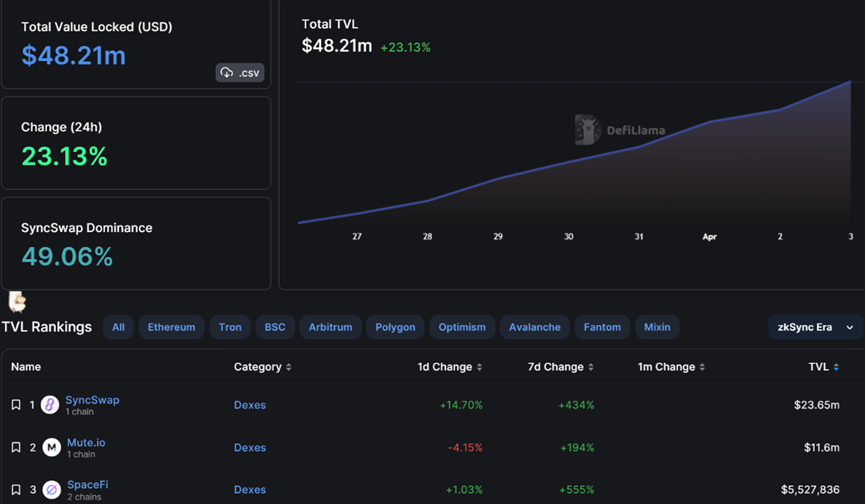Viewport: 865px width, 504px height.
Task: Click SpaceFi TVL value $5,527,836
Action: pos(810,490)
